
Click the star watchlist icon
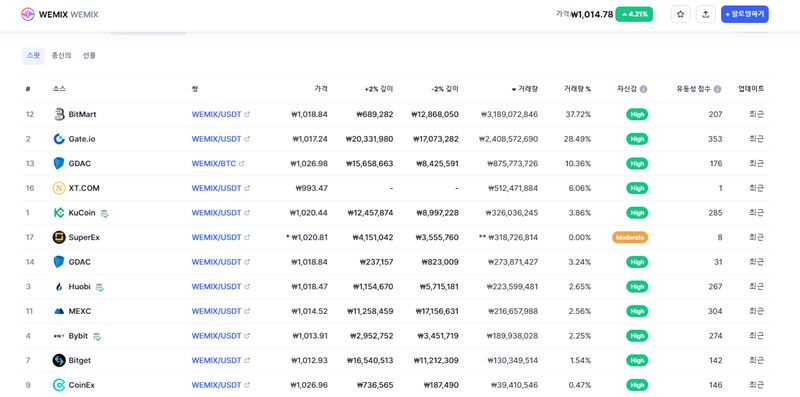(680, 14)
